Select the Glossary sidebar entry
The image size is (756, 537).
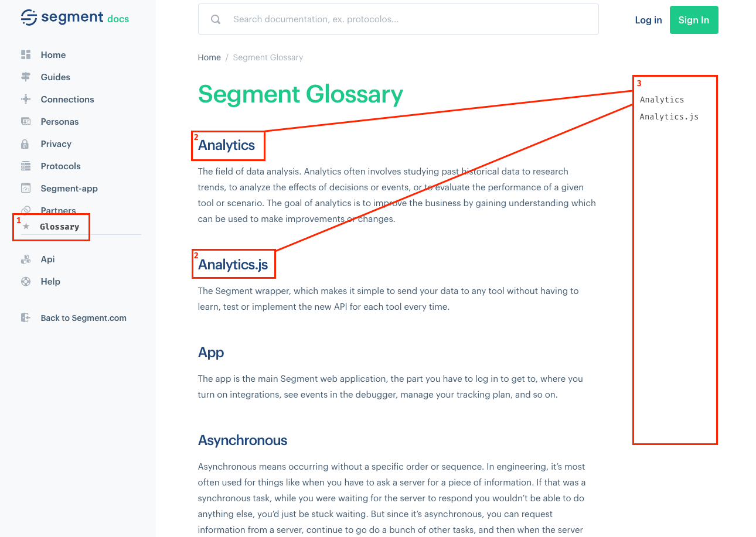coord(60,227)
